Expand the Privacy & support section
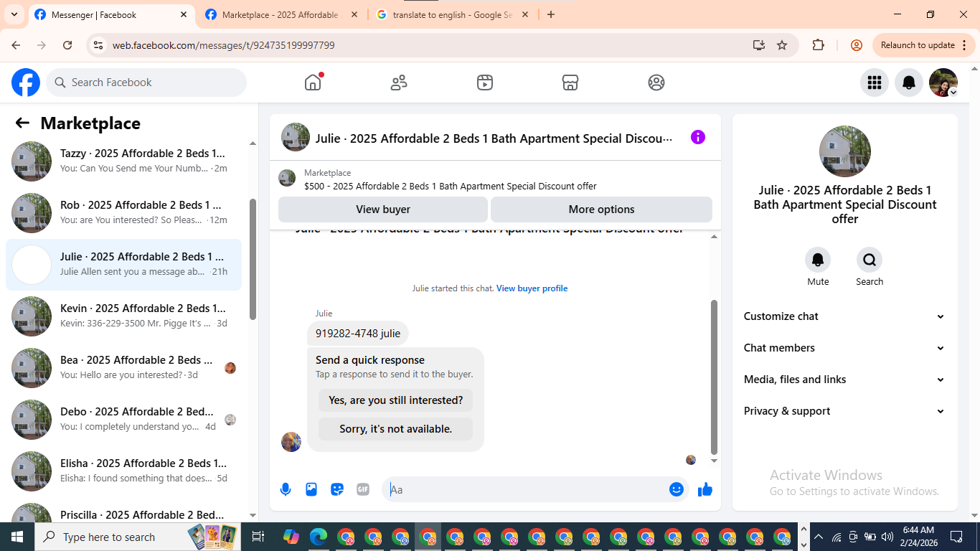The image size is (980, 551). (845, 411)
